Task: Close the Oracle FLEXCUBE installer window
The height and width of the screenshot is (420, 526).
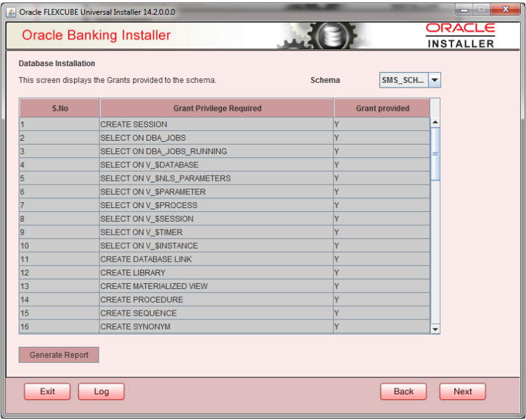Action: (505, 9)
